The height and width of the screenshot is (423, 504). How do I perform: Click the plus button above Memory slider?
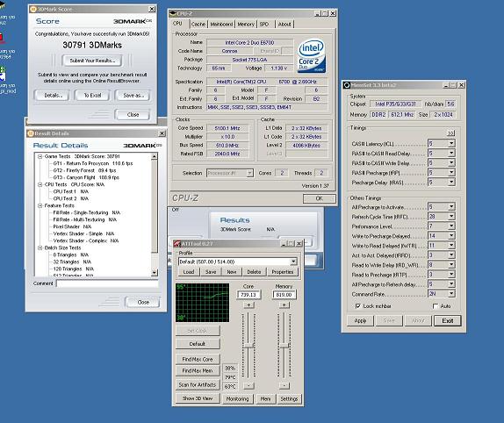tap(284, 305)
